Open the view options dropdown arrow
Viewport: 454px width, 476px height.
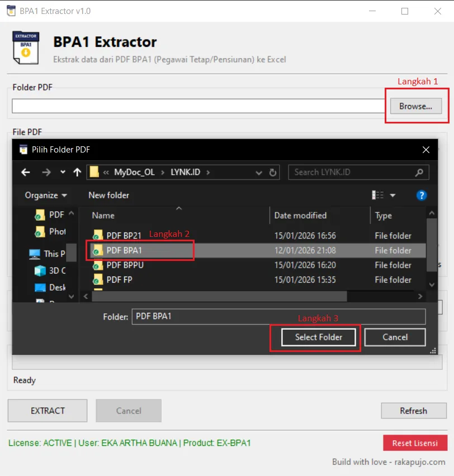coord(392,195)
